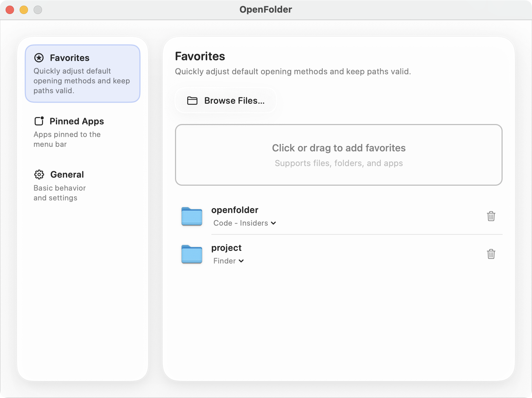Image resolution: width=532 pixels, height=398 pixels.
Task: Click the OpenFolder window title
Action: (x=266, y=9)
